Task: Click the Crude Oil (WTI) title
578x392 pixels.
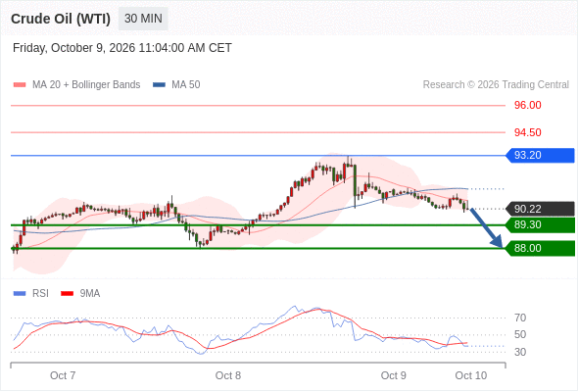Action: pos(61,19)
